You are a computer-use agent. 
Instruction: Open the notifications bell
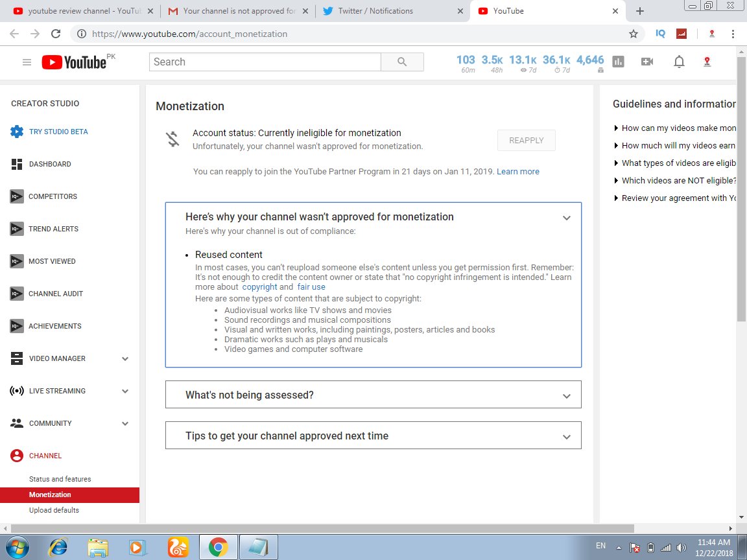pos(679,62)
